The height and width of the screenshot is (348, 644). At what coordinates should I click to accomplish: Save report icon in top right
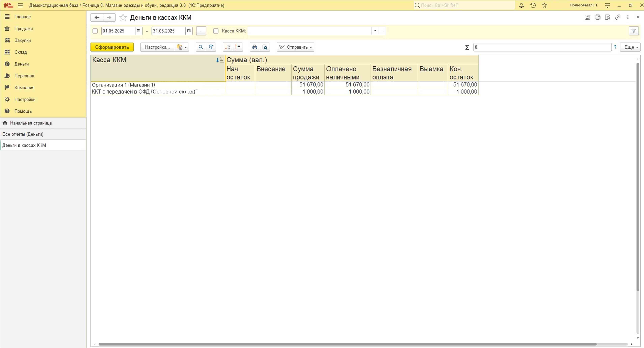587,17
